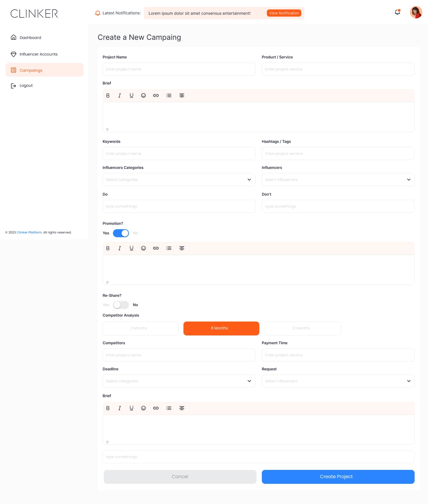
Task: Select 3 Months competitor analysis option
Action: click(140, 328)
